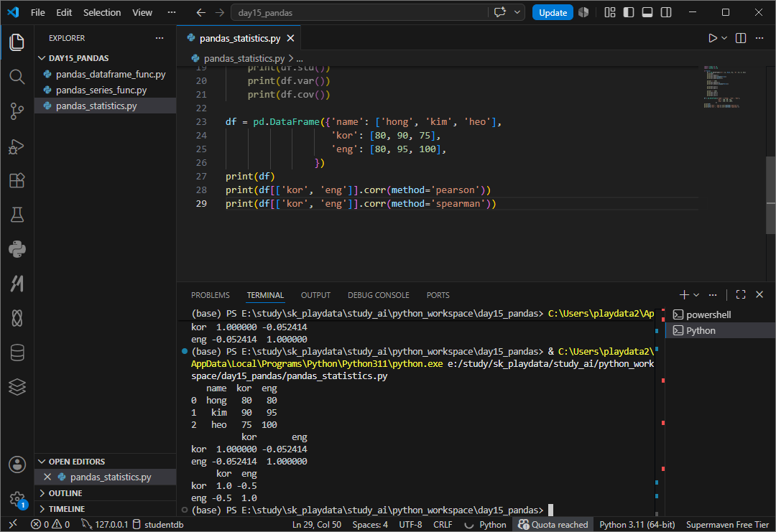Image resolution: width=776 pixels, height=532 pixels.
Task: Open the Source Control view
Action: tap(17, 111)
